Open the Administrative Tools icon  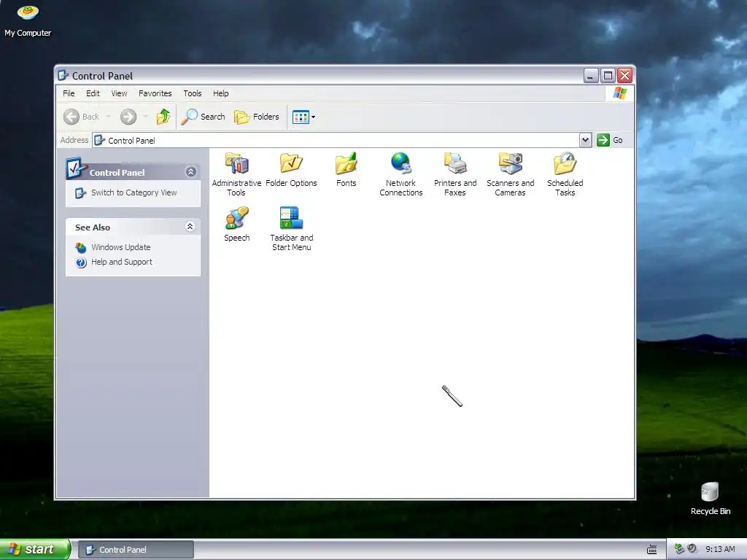pyautogui.click(x=237, y=164)
